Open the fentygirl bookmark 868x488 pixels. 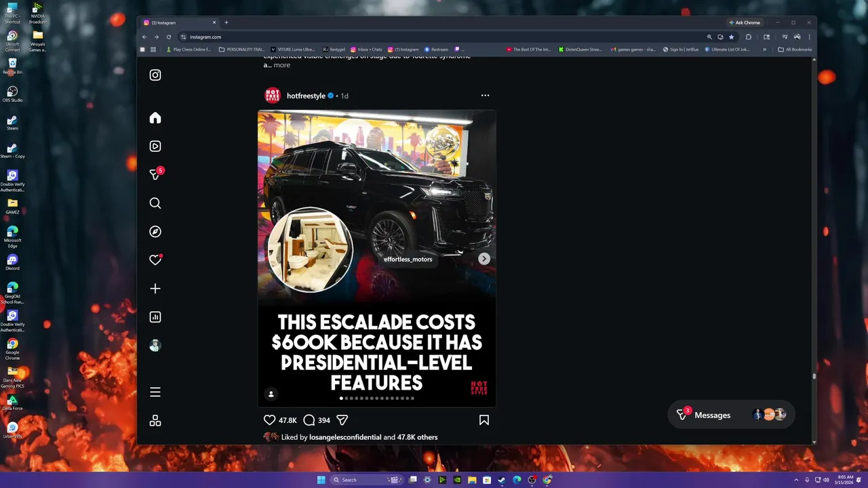(334, 49)
